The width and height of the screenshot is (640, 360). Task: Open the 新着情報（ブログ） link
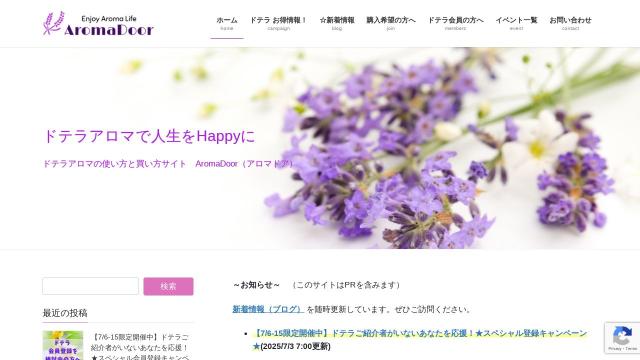coord(267,309)
